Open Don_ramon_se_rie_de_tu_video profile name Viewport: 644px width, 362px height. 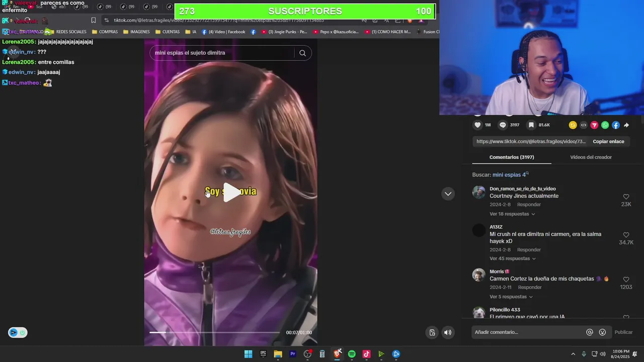(x=523, y=189)
